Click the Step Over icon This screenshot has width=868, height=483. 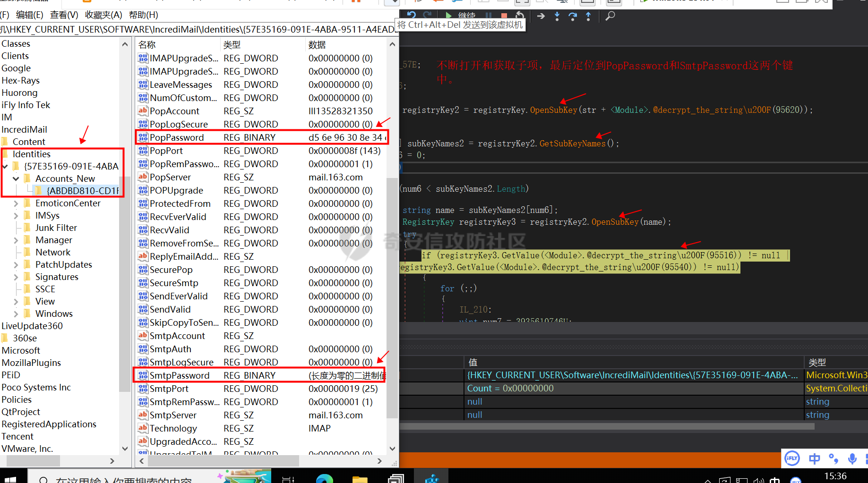tap(573, 16)
